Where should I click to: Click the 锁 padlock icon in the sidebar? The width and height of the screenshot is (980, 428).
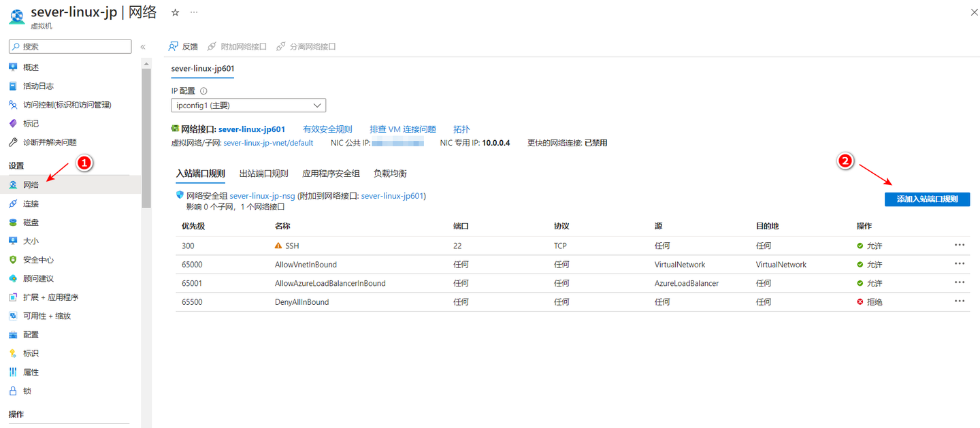12,391
